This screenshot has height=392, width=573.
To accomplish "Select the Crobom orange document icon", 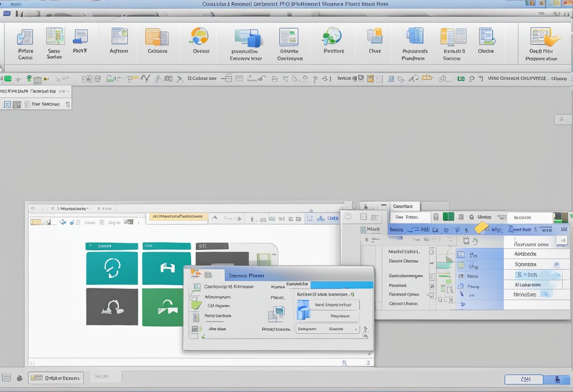I will click(157, 38).
